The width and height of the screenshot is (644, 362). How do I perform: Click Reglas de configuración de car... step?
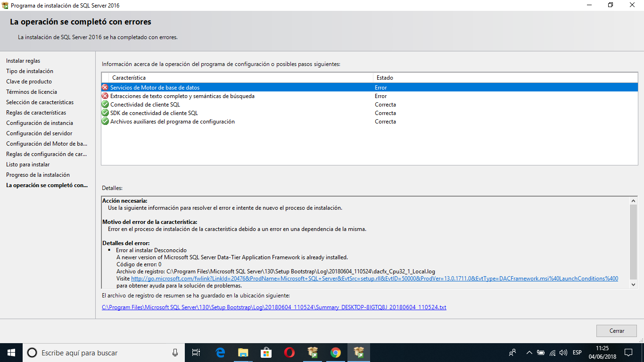coord(47,154)
